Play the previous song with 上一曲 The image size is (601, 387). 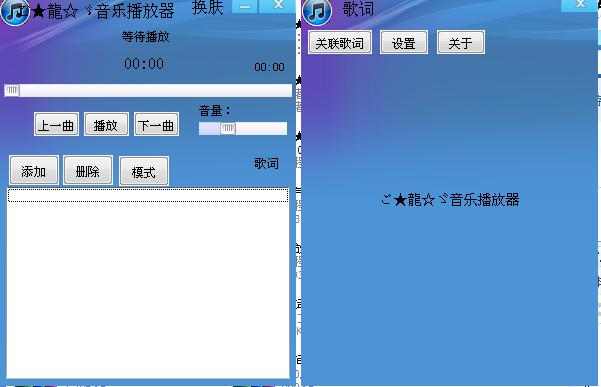point(56,125)
